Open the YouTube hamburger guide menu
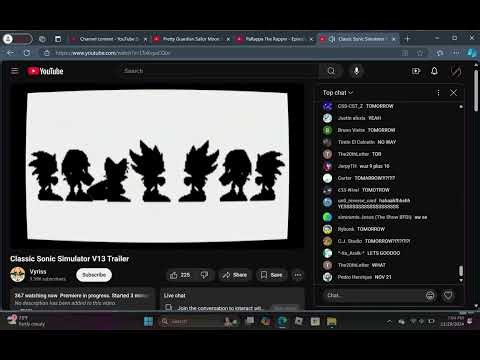Screen dimensions: 480x360 click(15, 71)
